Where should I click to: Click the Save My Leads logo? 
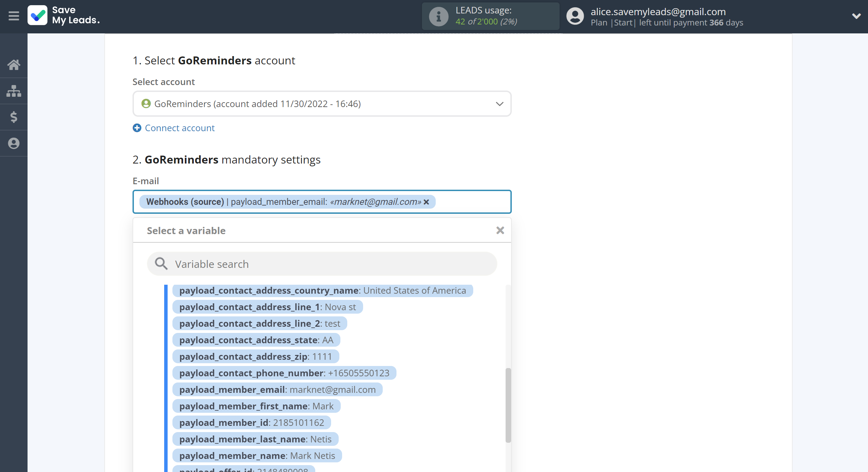point(64,15)
